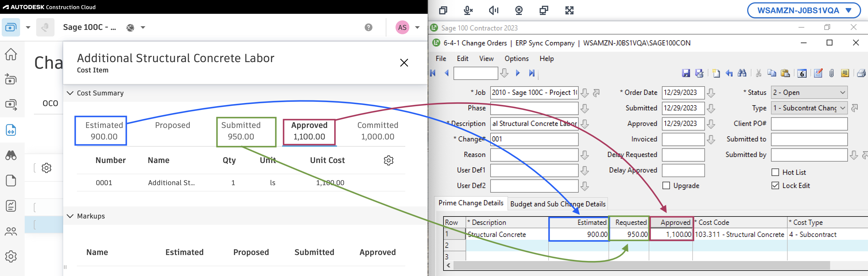The height and width of the screenshot is (276, 868).
Task: Open Change Order icon in Autodesk sidebar
Action: click(11, 130)
